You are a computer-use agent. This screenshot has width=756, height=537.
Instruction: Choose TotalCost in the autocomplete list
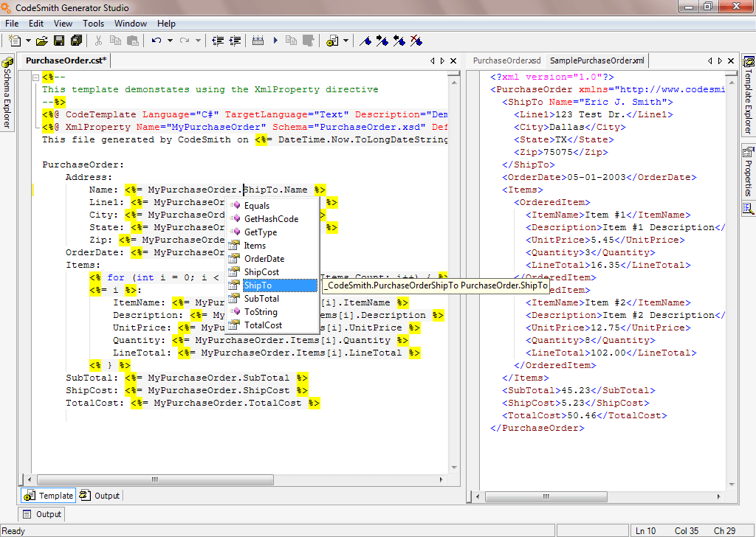[x=273, y=325]
